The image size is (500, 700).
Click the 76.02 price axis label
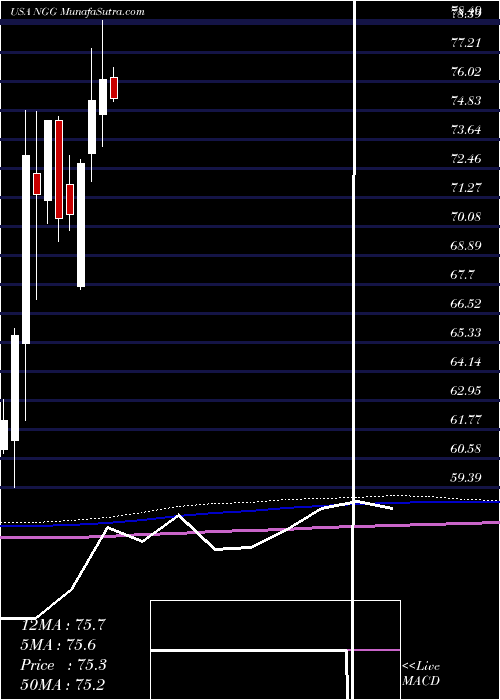point(466,72)
